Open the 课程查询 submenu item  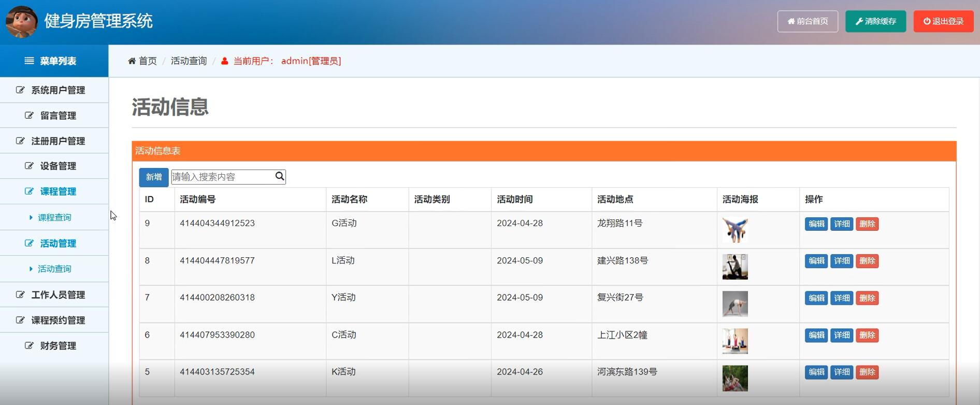pyautogui.click(x=54, y=217)
